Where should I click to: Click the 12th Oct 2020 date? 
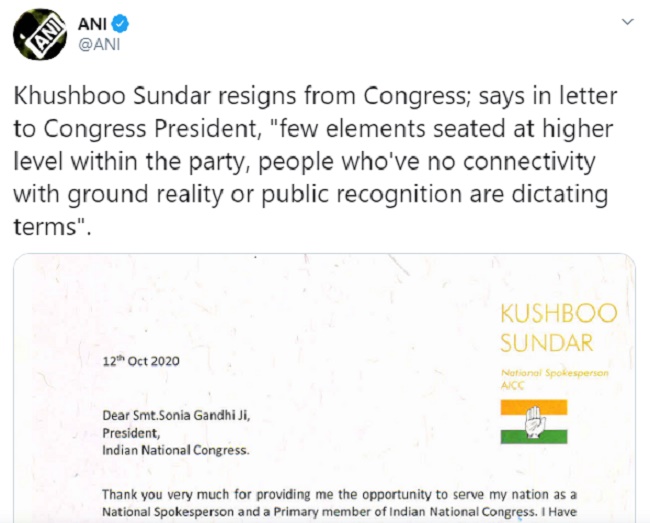(x=141, y=361)
